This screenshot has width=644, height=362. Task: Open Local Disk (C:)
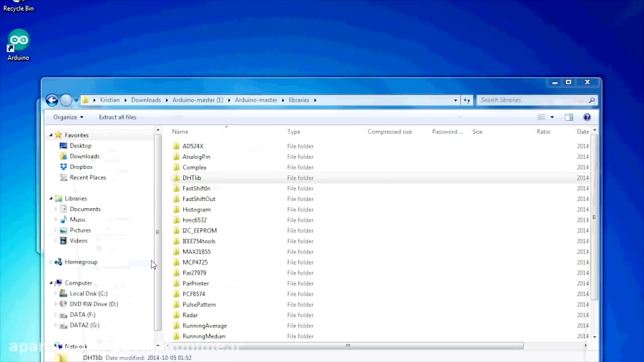(x=88, y=294)
